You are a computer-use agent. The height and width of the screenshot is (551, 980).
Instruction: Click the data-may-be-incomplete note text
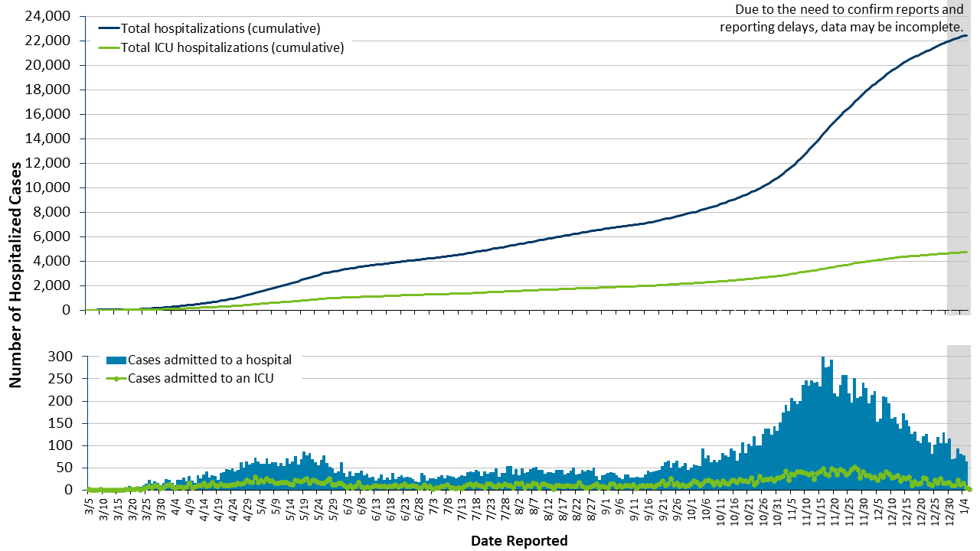[x=842, y=18]
